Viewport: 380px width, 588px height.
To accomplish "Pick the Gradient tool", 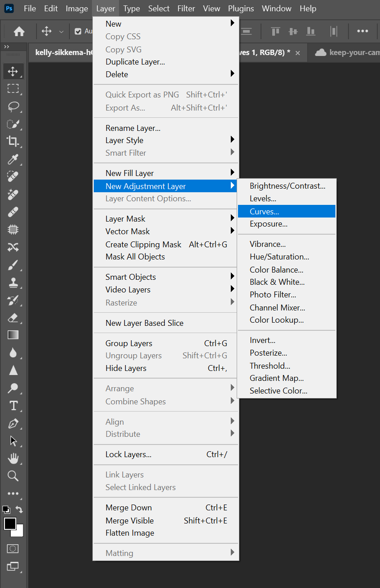I will [13, 335].
